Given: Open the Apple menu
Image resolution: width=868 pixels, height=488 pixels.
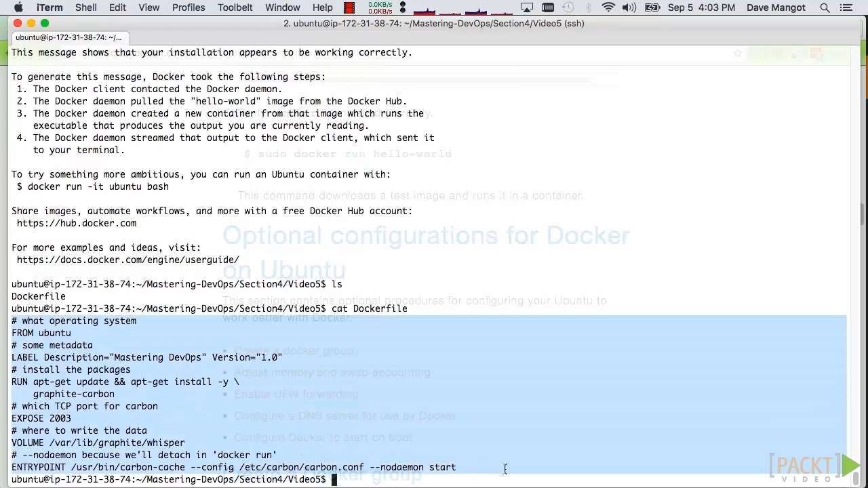Looking at the screenshot, I should (18, 7).
